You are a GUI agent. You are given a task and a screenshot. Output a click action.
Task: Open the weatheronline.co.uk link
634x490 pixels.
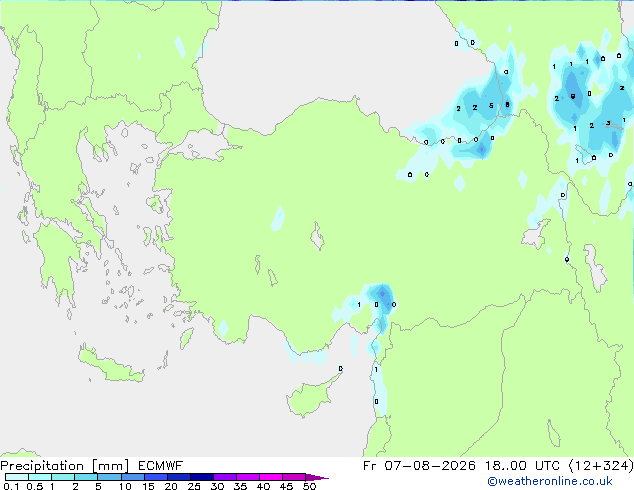click(x=550, y=481)
